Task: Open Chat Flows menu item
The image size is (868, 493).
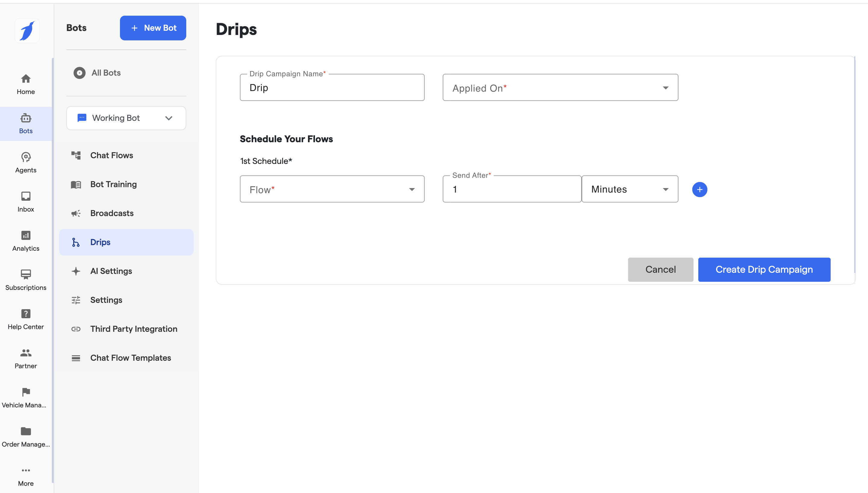Action: pyautogui.click(x=112, y=155)
